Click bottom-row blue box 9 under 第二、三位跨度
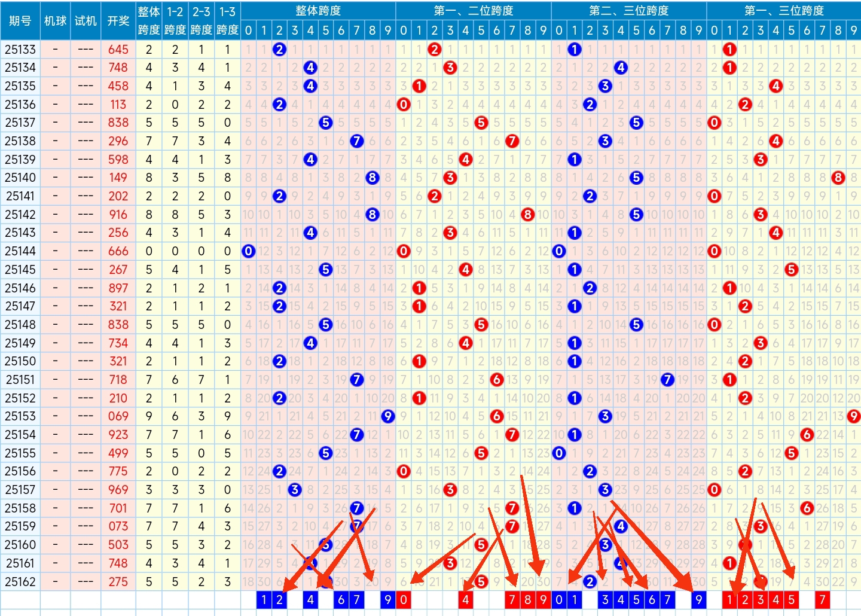Screen dimensions: 861x616 pyautogui.click(x=698, y=600)
